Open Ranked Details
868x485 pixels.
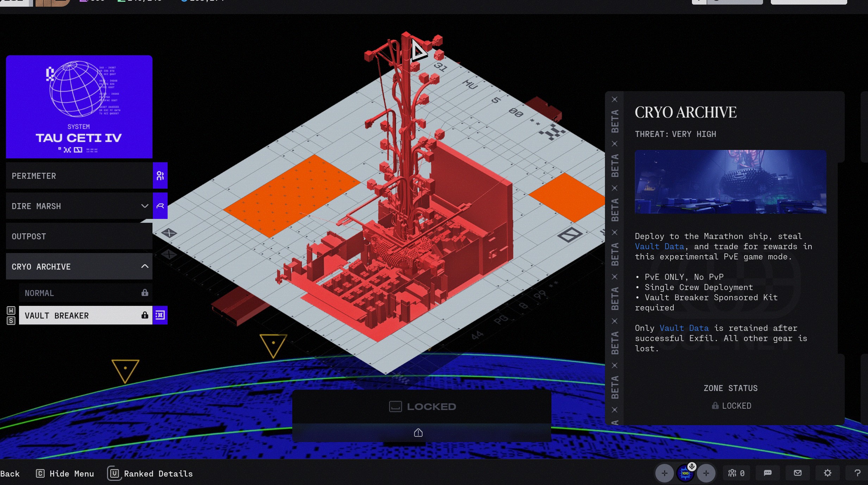pyautogui.click(x=158, y=474)
